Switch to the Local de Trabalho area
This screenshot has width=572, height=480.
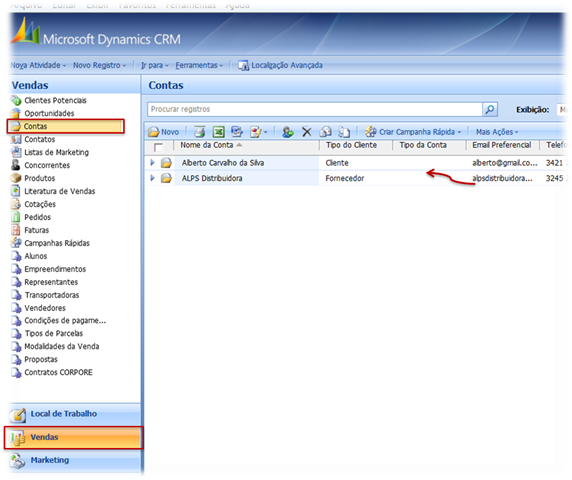74,414
